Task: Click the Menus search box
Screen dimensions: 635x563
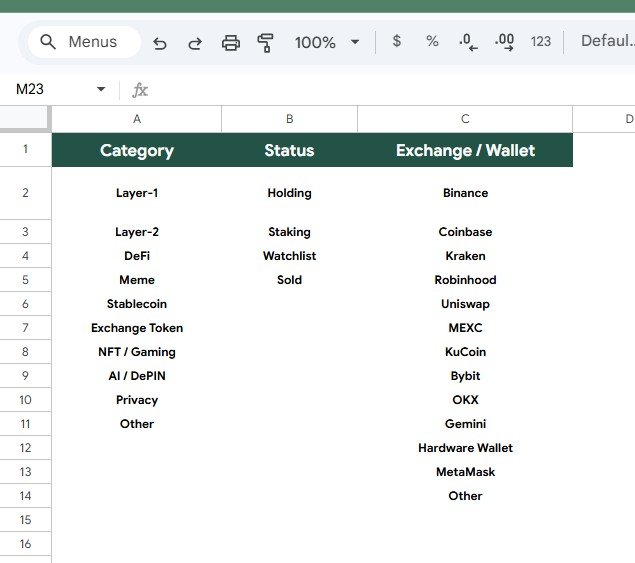Action: (84, 42)
